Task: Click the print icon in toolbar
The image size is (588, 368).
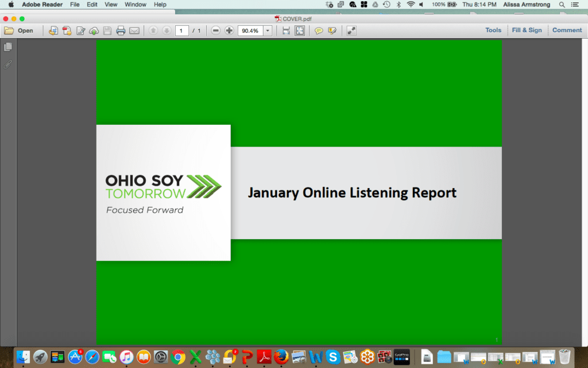Action: (x=121, y=31)
